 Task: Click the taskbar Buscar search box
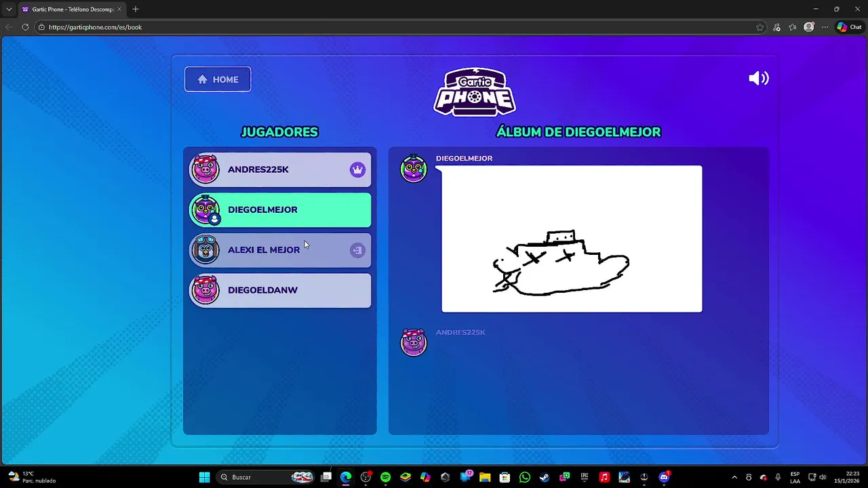click(x=266, y=477)
